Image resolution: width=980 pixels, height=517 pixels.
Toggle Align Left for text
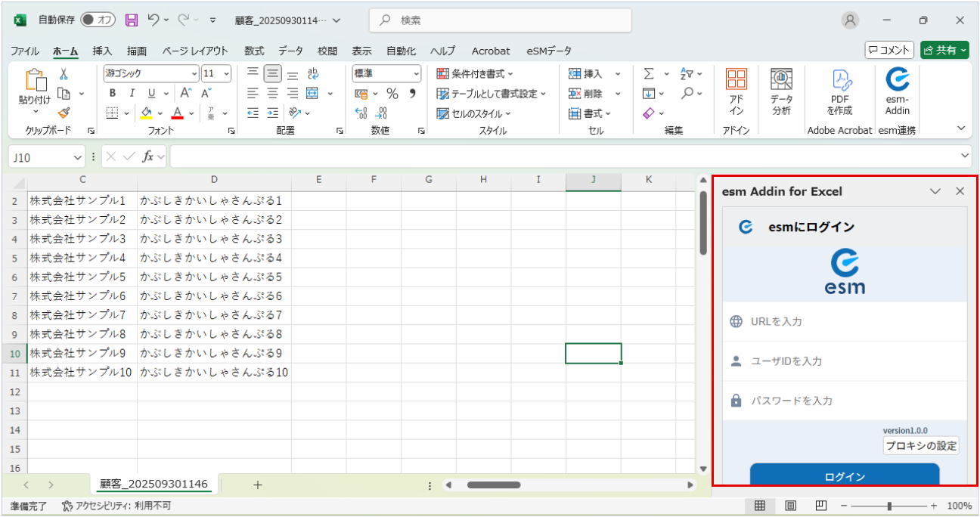pos(253,94)
